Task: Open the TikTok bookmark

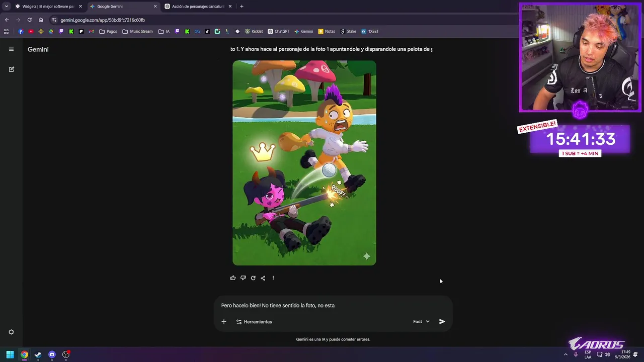Action: click(x=207, y=31)
